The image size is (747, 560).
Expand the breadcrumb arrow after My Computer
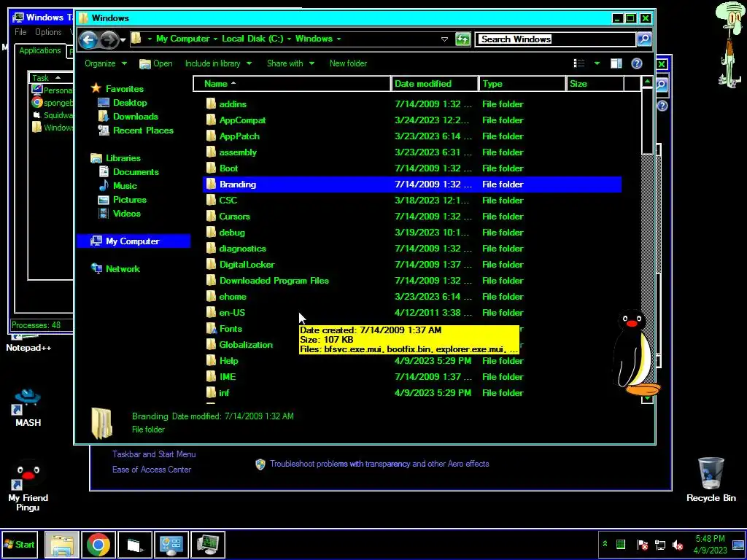pyautogui.click(x=215, y=39)
